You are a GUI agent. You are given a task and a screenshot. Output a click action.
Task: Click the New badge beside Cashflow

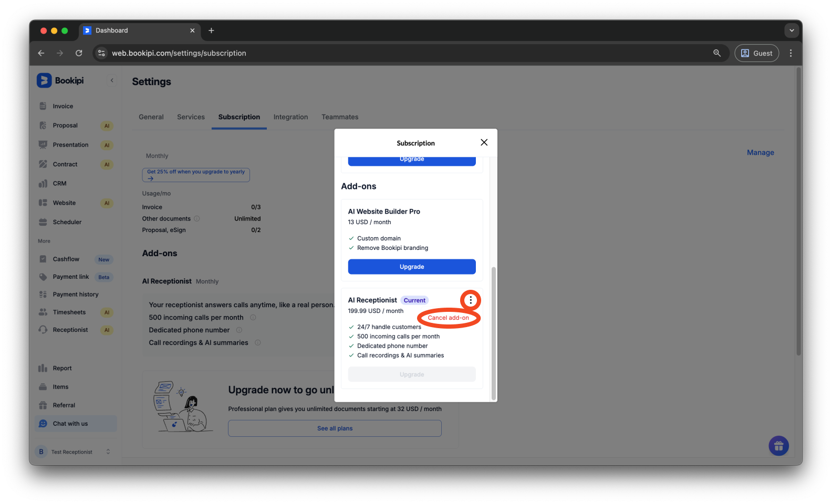[x=104, y=259]
